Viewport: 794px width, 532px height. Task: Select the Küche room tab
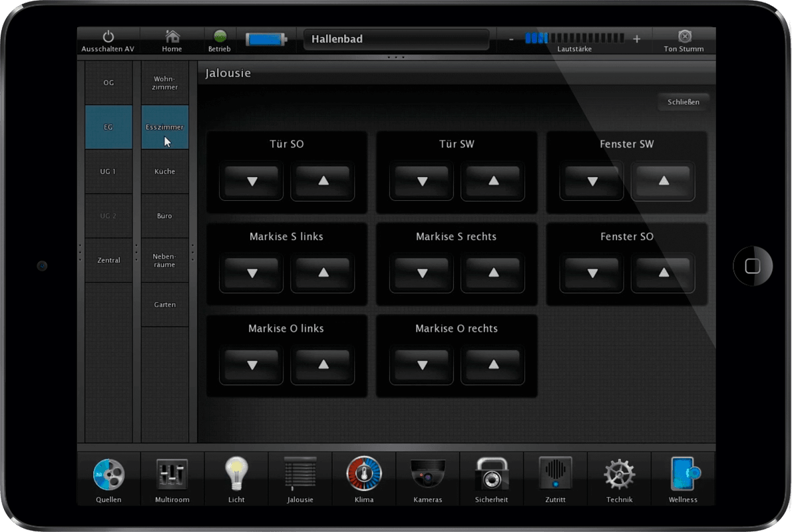165,172
